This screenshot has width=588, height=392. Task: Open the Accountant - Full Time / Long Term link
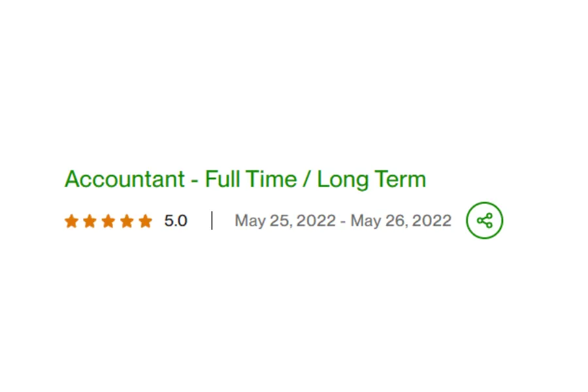click(x=245, y=179)
